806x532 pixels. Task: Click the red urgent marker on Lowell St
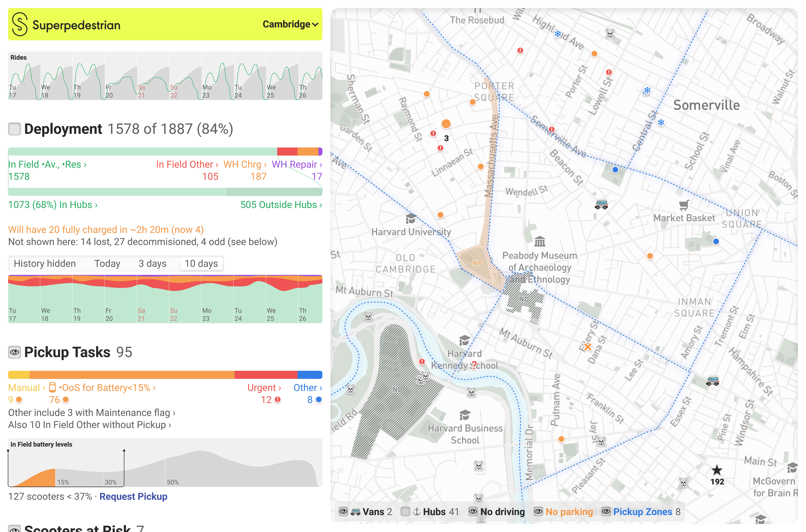pos(609,72)
